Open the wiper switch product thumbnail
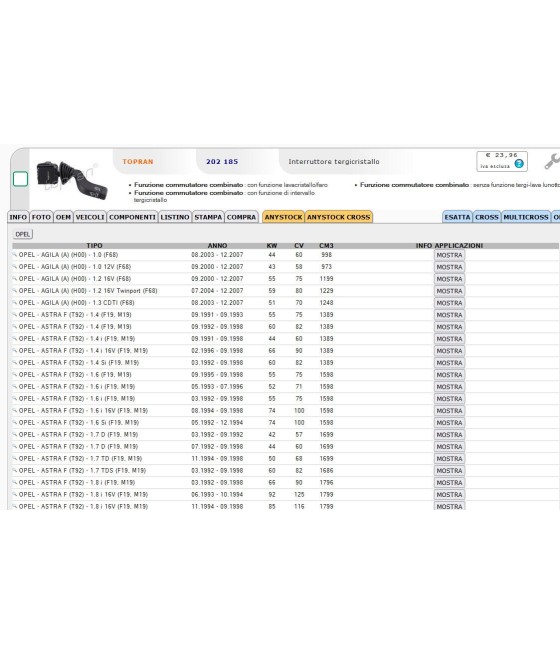Screen dimensions: 560x655 72,180
